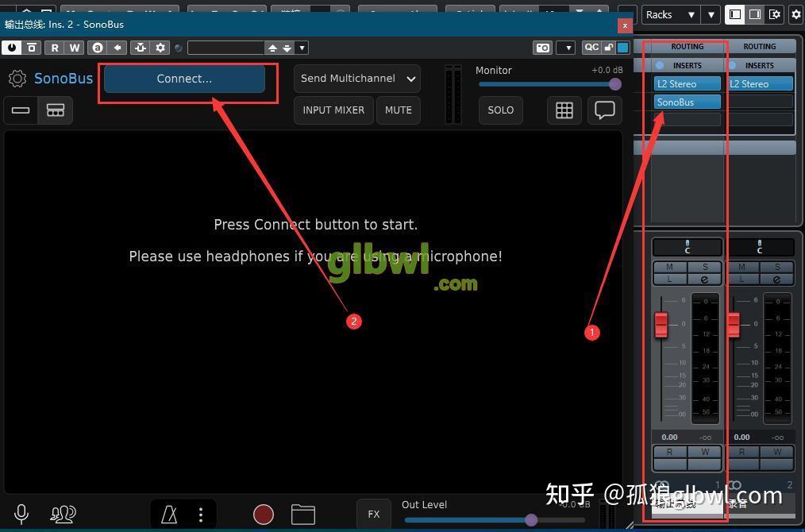The width and height of the screenshot is (805, 532).
Task: Enable Write automation with the W button
Action: click(74, 48)
